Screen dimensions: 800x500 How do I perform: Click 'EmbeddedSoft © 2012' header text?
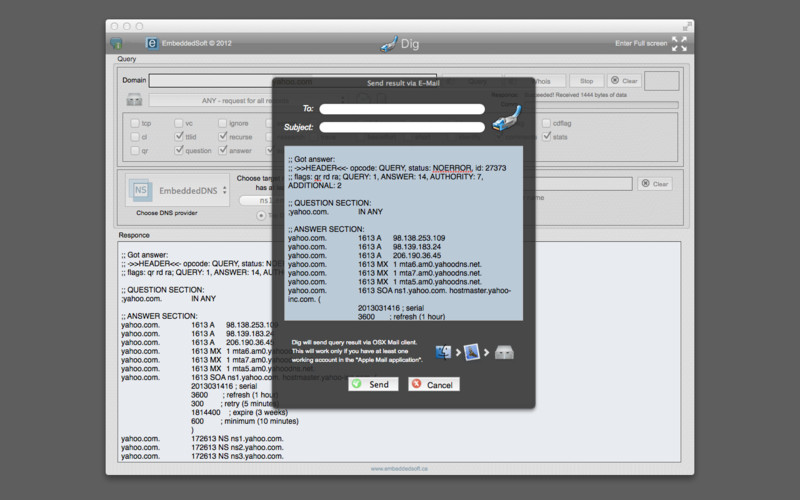(196, 43)
